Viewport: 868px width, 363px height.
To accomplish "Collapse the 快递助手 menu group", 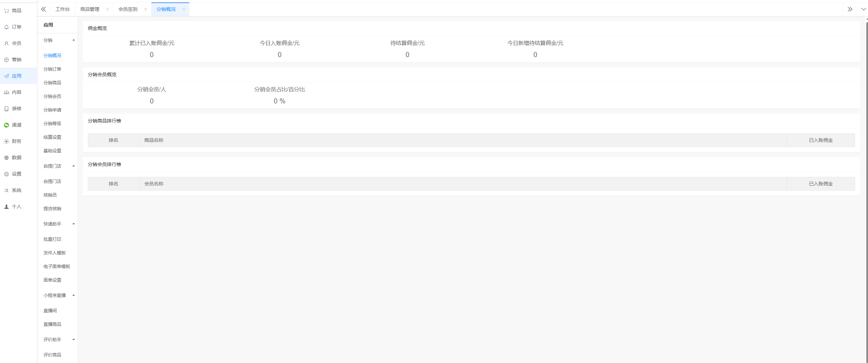I will pos(73,224).
